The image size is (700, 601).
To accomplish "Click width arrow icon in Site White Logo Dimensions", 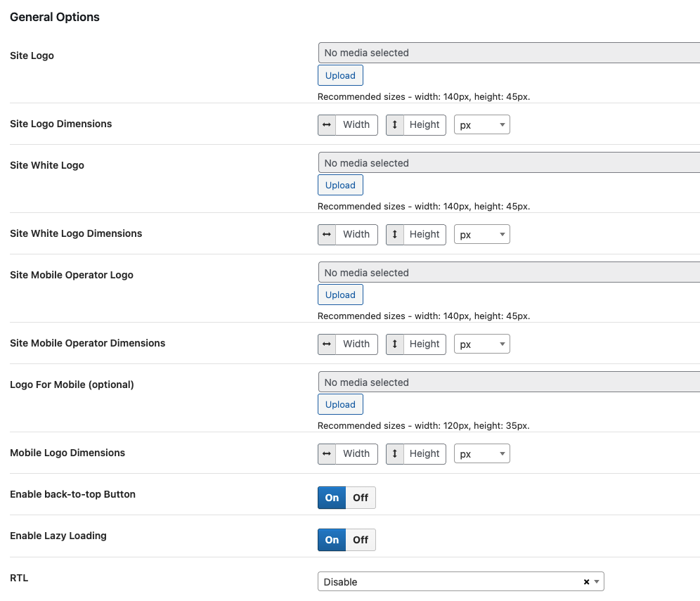I will [327, 235].
